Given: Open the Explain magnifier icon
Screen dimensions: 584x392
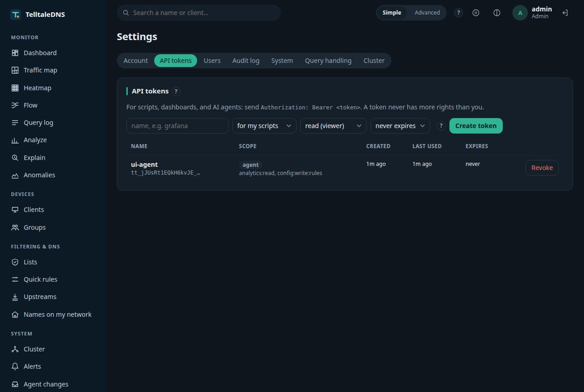Looking at the screenshot, I should tap(15, 158).
